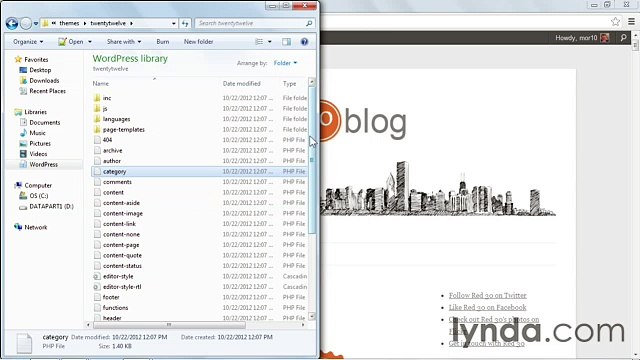Open recent locations dropdown beside nav arrows
The width and height of the screenshot is (640, 360).
(x=36, y=24)
